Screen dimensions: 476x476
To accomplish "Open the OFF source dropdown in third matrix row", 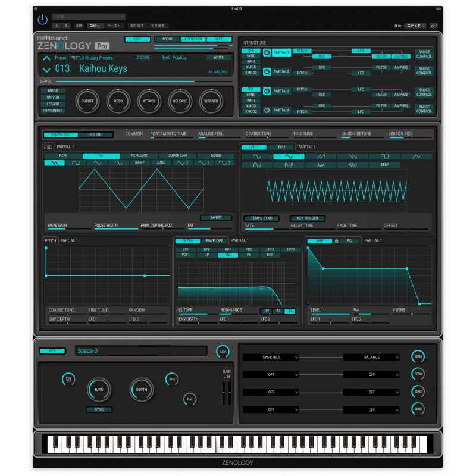I will pyautogui.click(x=271, y=392).
